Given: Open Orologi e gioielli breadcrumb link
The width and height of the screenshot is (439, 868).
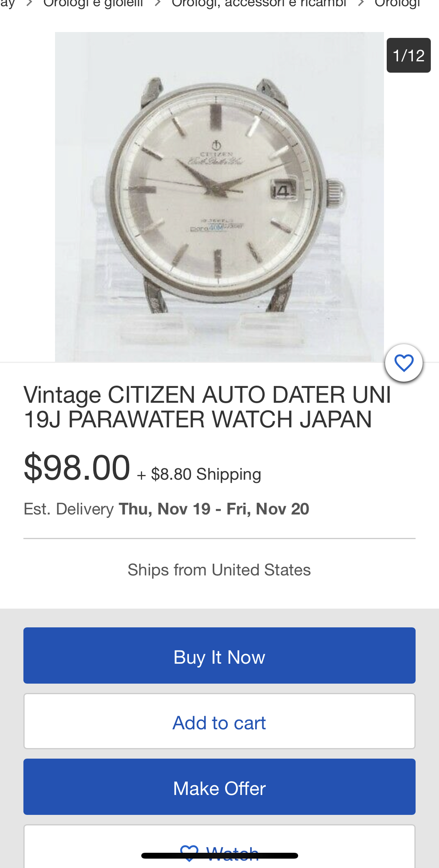Looking at the screenshot, I should (93, 4).
